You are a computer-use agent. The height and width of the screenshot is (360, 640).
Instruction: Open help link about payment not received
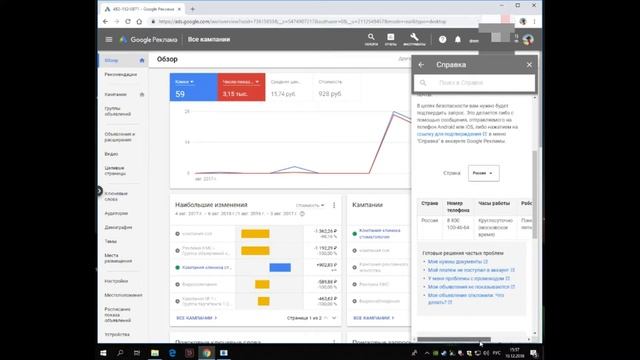click(x=471, y=270)
